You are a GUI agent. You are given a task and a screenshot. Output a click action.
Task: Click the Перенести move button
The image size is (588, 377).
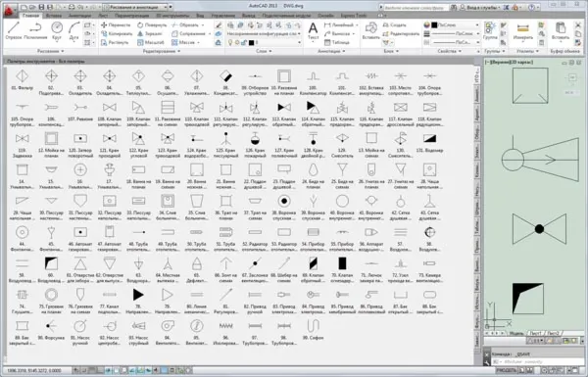click(116, 25)
